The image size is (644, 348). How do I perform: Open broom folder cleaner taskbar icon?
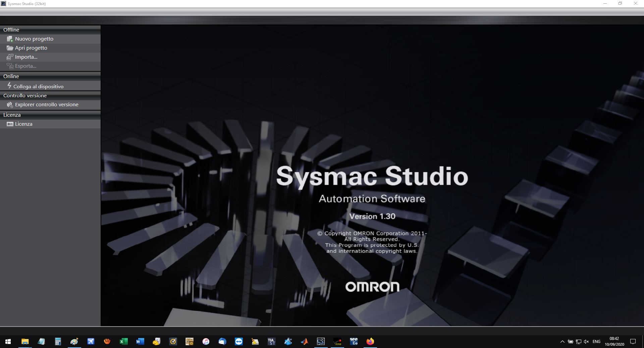(255, 341)
